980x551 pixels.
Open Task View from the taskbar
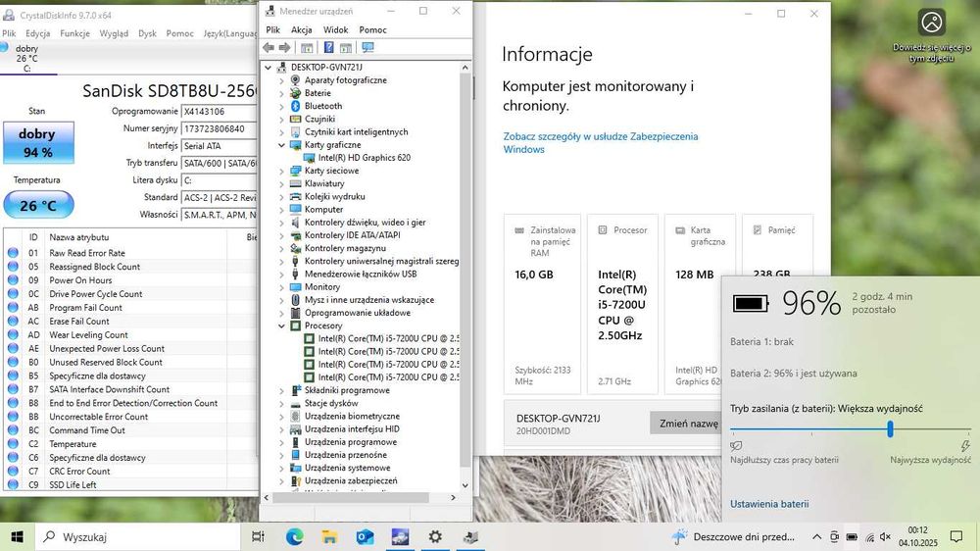pyautogui.click(x=258, y=536)
